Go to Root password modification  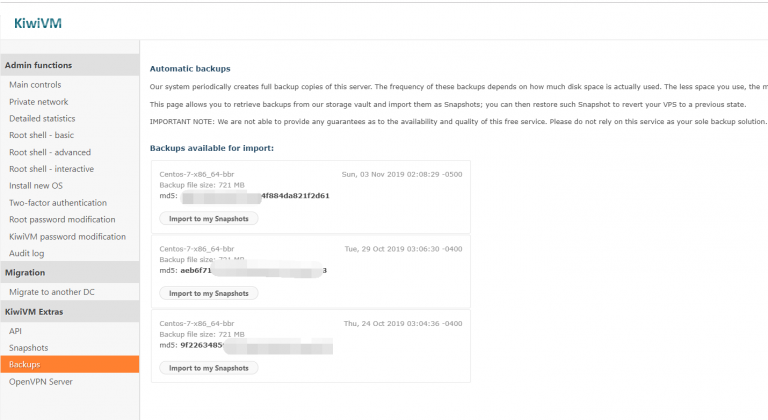[x=62, y=220]
